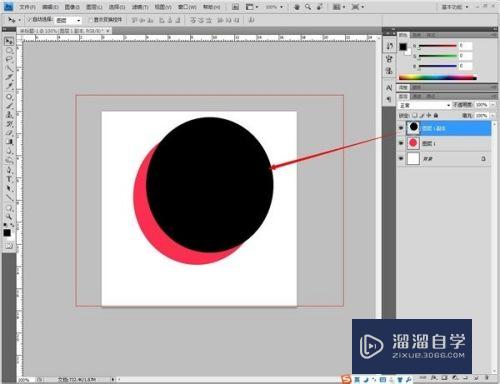This screenshot has height=384, width=500.
Task: Select the Crop tool
Action: click(9, 78)
